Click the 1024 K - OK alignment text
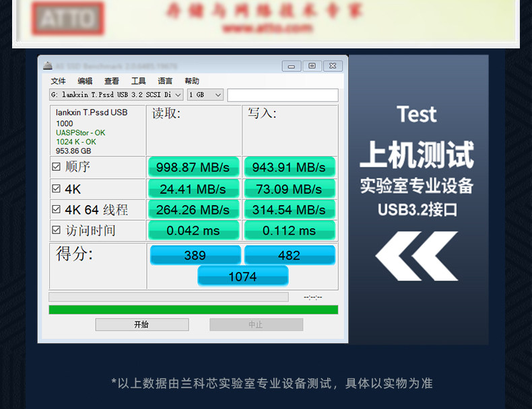This screenshot has width=532, height=409. 76,142
